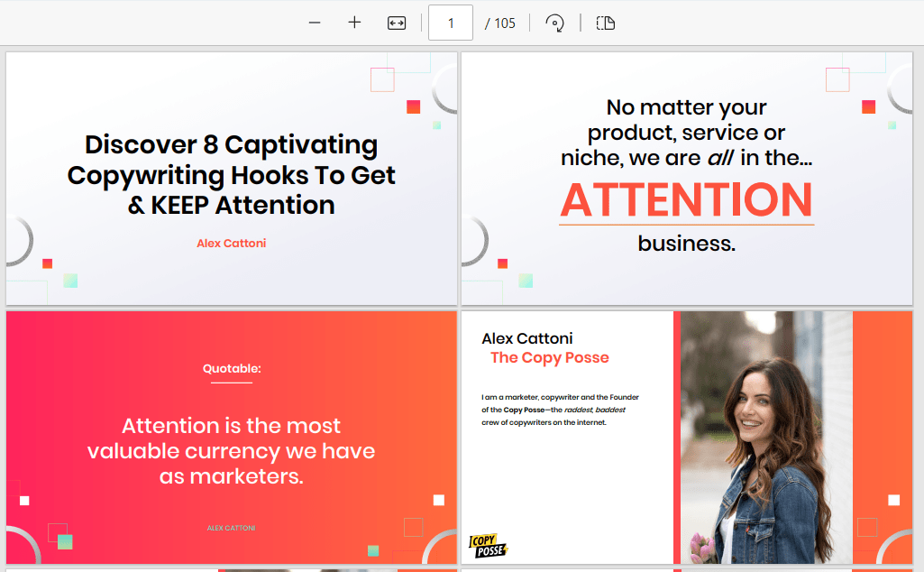924x572 pixels.
Task: Select the 'Quotable:' label
Action: click(232, 369)
